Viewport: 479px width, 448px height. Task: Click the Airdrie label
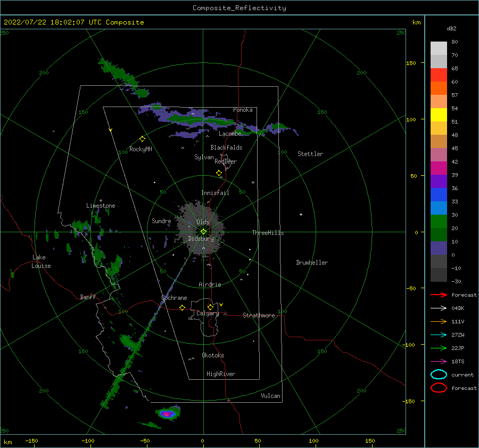[x=210, y=284]
